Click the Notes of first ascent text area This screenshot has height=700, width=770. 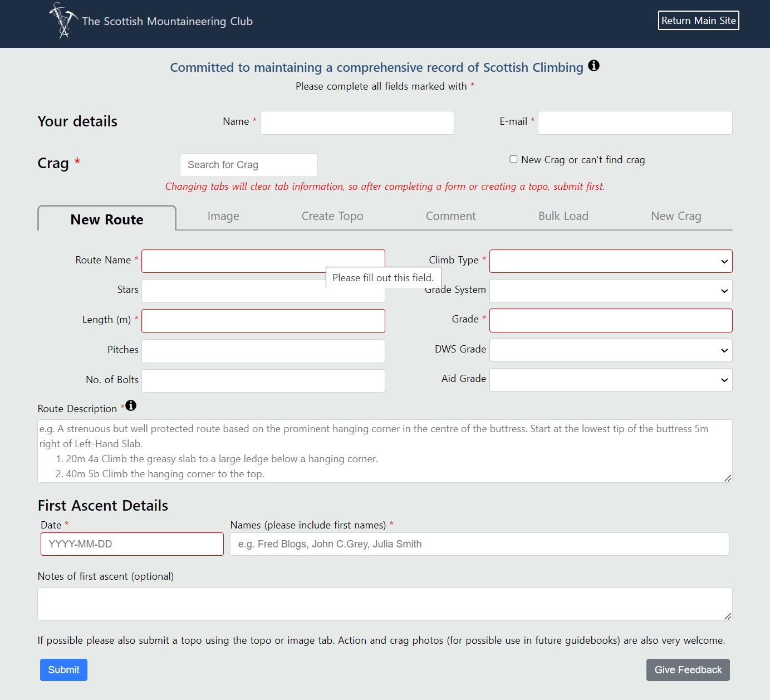[385, 604]
